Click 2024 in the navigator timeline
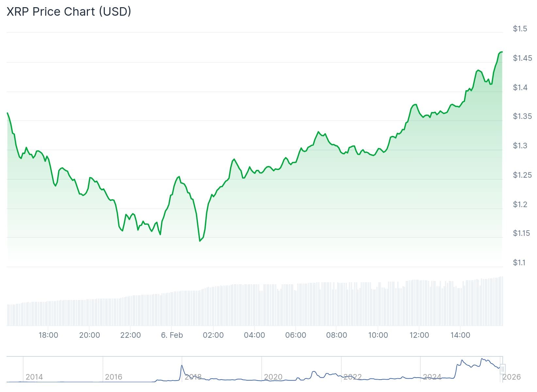 click(x=432, y=377)
